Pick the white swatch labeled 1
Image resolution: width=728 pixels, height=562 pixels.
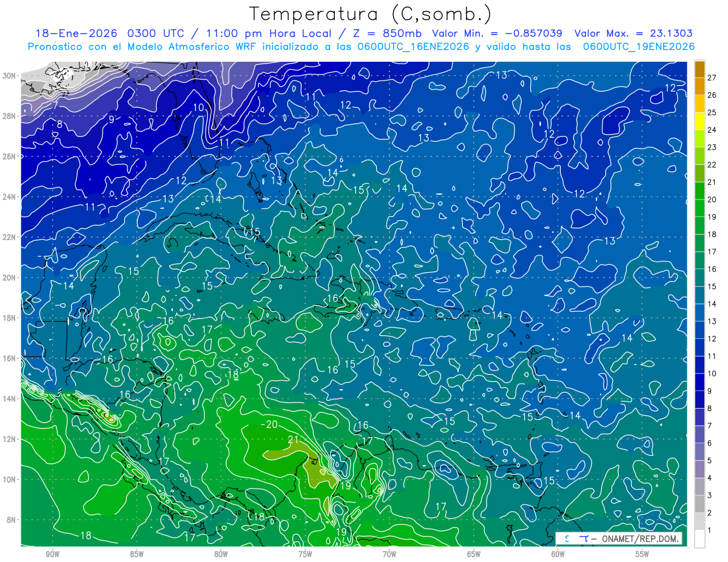(x=699, y=539)
